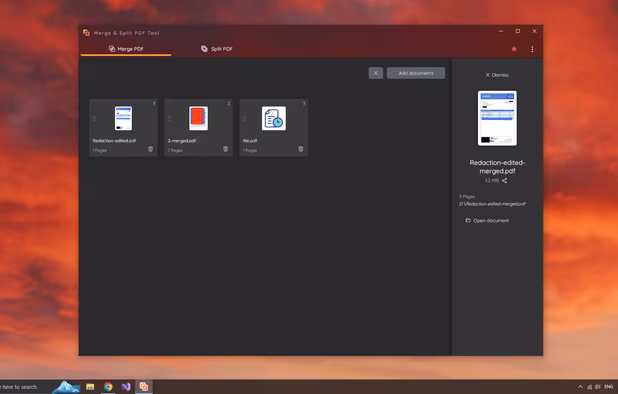Click the drag handle on 2-merged.pdf card
This screenshot has height=394, width=618.
pos(169,119)
